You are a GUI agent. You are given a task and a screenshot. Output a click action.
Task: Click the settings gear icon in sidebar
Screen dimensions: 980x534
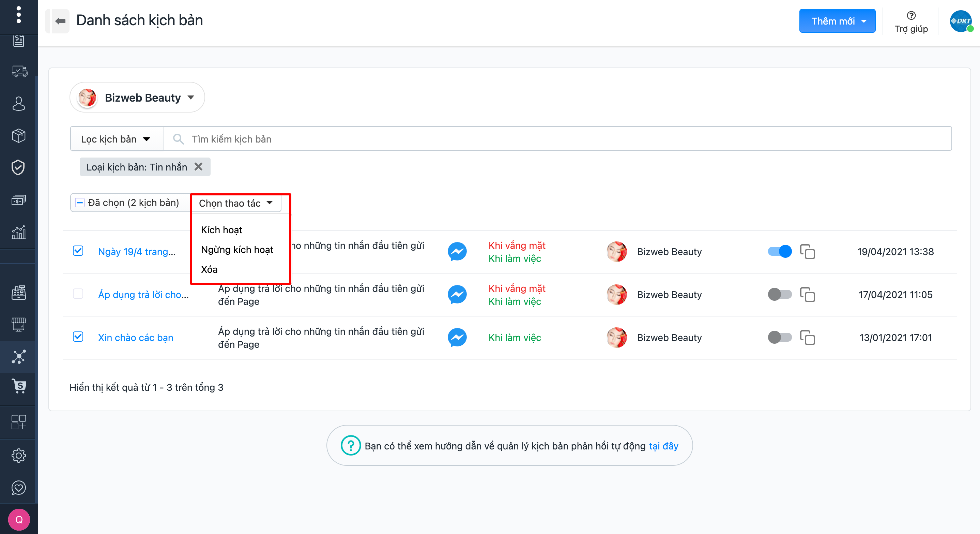(x=18, y=455)
